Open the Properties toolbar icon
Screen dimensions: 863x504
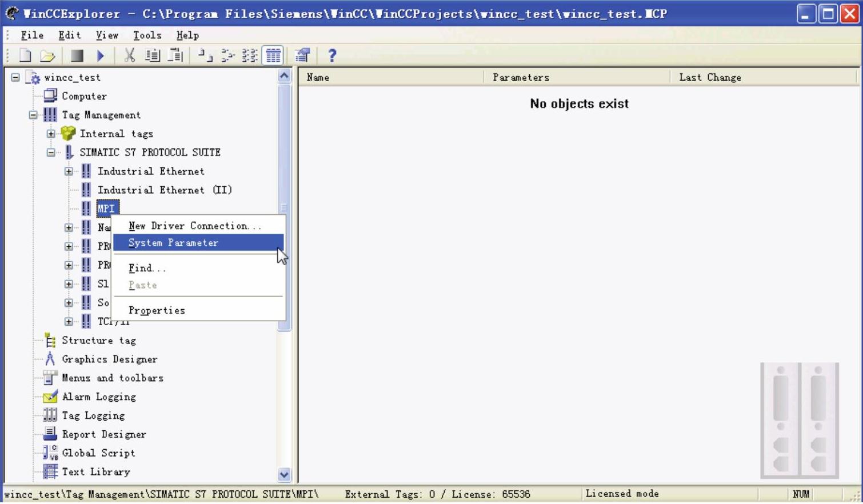click(x=302, y=55)
